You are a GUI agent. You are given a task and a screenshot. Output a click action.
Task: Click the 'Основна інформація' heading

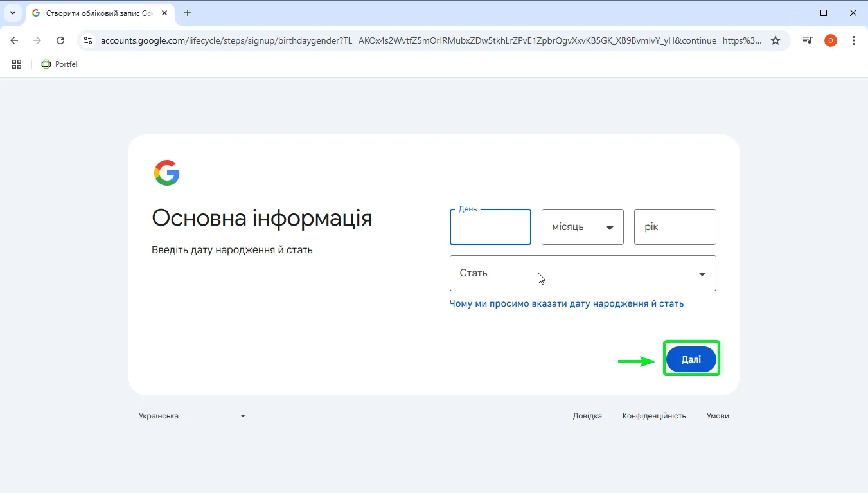tap(261, 219)
